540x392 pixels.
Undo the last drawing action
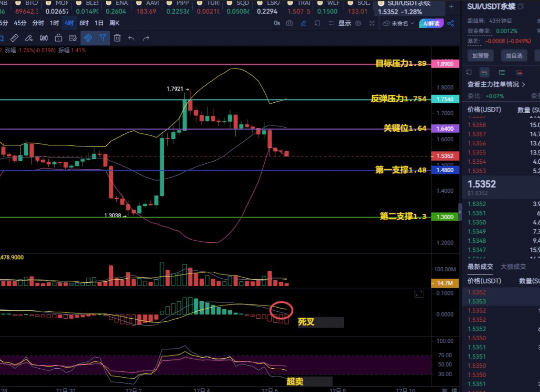tap(131, 38)
